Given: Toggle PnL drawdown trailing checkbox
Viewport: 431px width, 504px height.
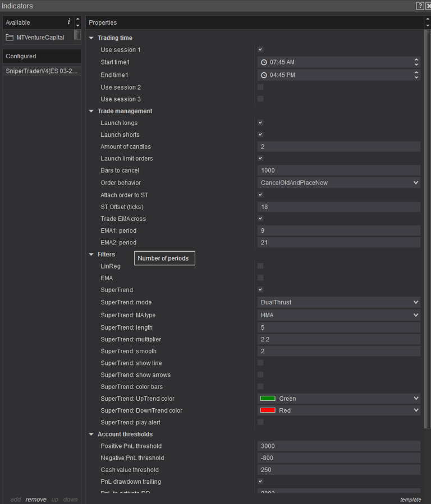Looking at the screenshot, I should click(260, 482).
